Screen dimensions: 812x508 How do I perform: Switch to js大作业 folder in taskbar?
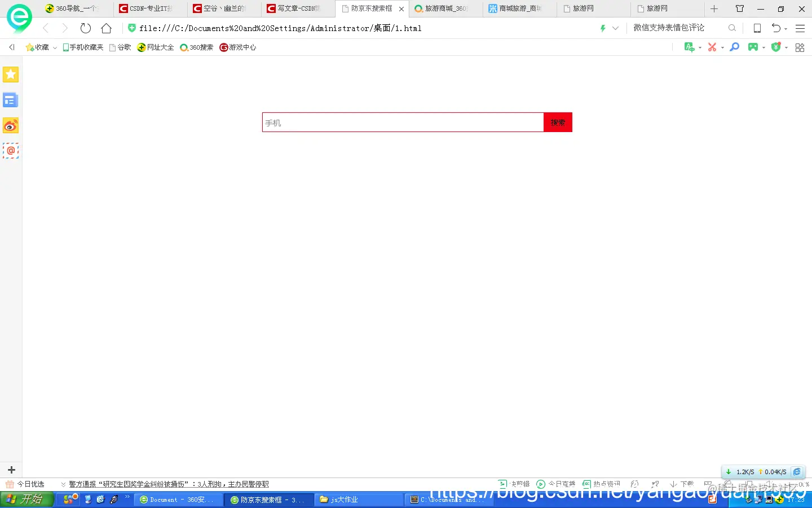click(359, 500)
